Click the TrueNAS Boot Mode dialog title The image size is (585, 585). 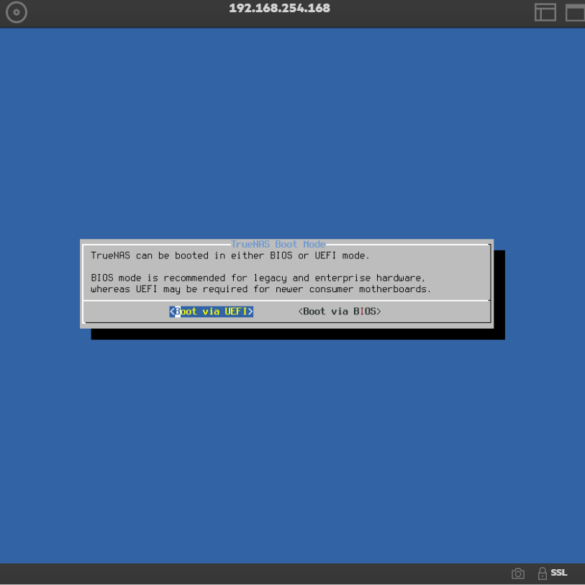click(278, 244)
